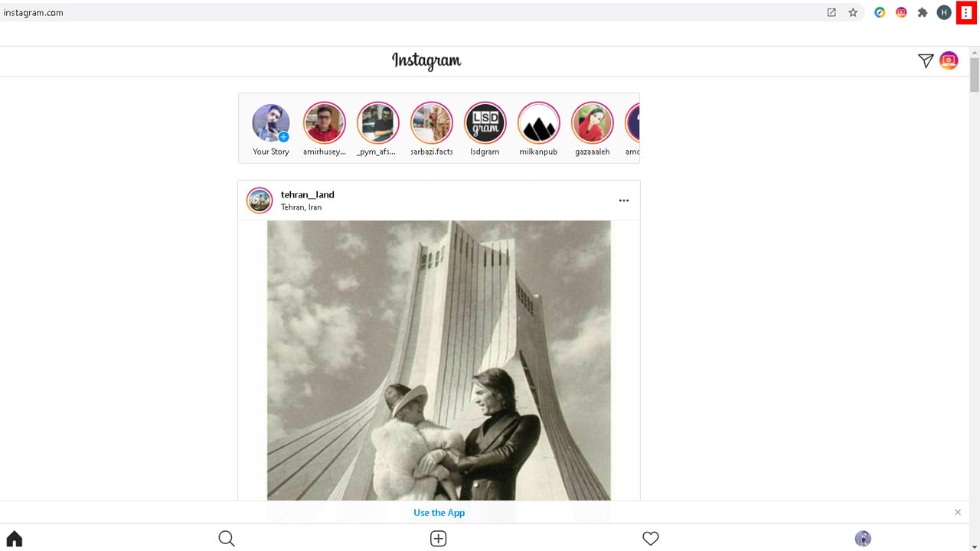The image size is (980, 551).
Task: Open Instagram direct messages paper plane icon
Action: [x=926, y=60]
